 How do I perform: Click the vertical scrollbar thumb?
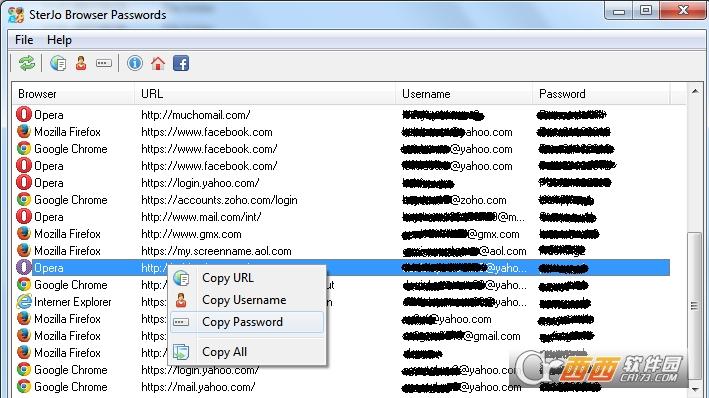[695, 306]
